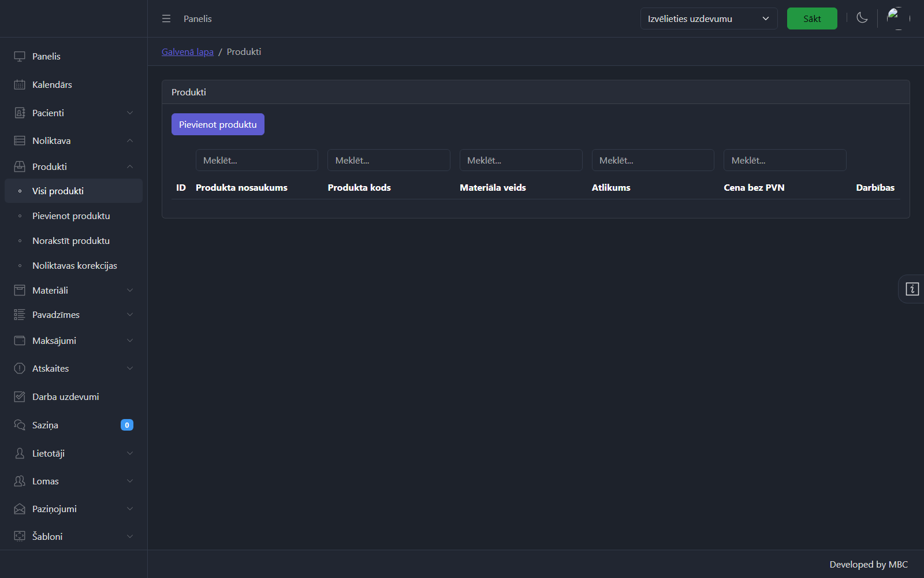924x578 pixels.
Task: Expand the Paziņojumi submenu chevron
Action: coord(130,509)
